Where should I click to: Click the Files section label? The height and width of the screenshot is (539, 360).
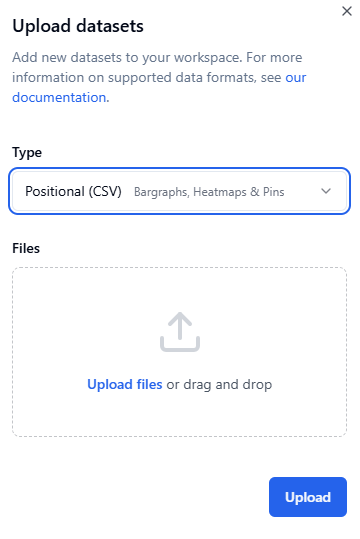[26, 248]
